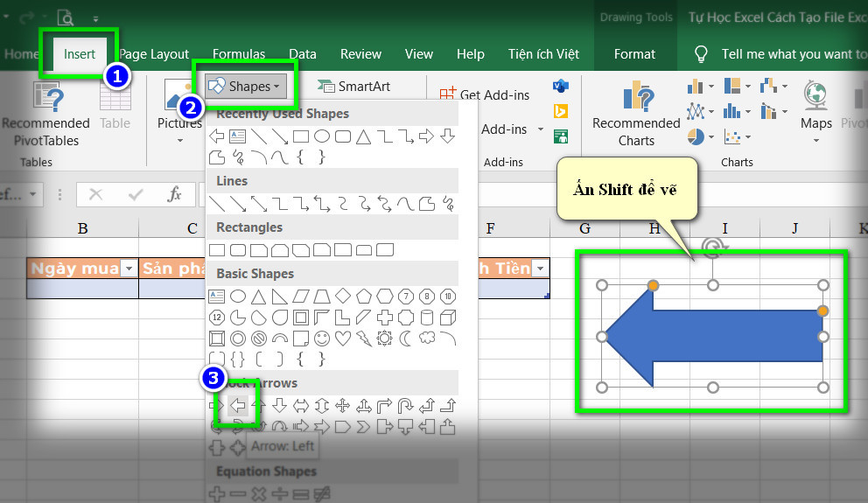The width and height of the screenshot is (868, 503).
Task: Choose Smiley Face in Basic Shapes
Action: tap(322, 339)
